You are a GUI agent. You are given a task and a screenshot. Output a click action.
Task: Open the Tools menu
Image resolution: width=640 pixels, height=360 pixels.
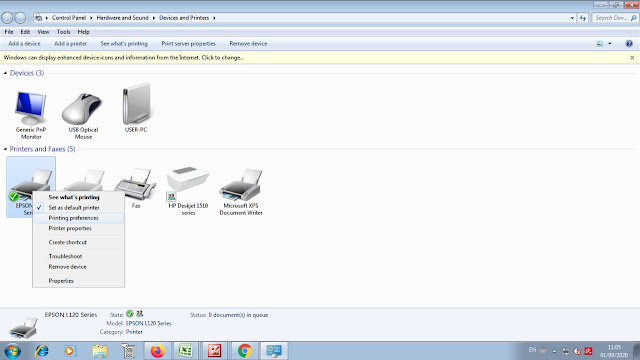pyautogui.click(x=63, y=32)
